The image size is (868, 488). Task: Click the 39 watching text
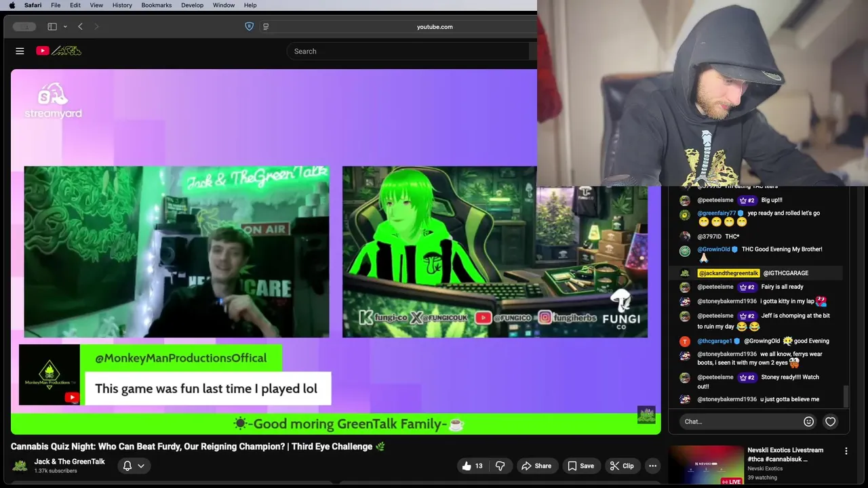762,478
